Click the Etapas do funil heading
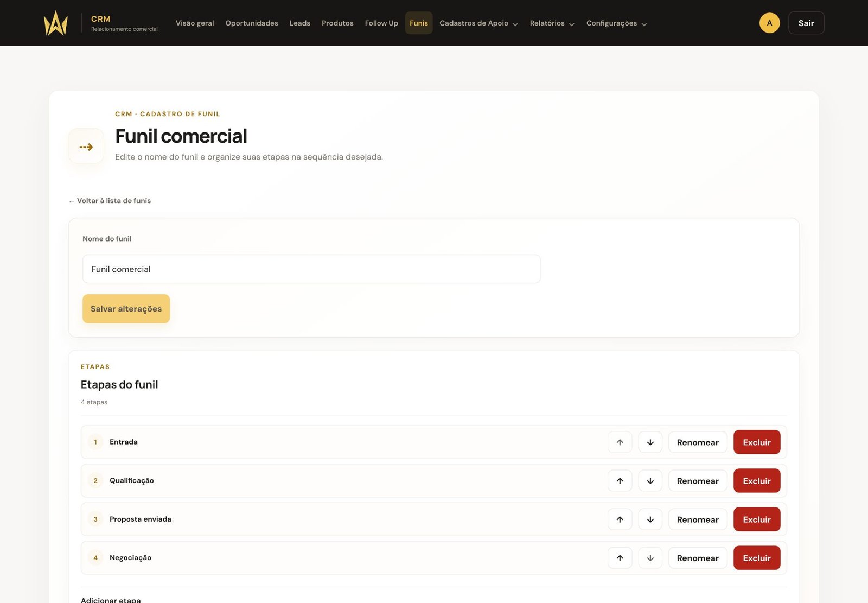This screenshot has width=868, height=603. pyautogui.click(x=119, y=384)
